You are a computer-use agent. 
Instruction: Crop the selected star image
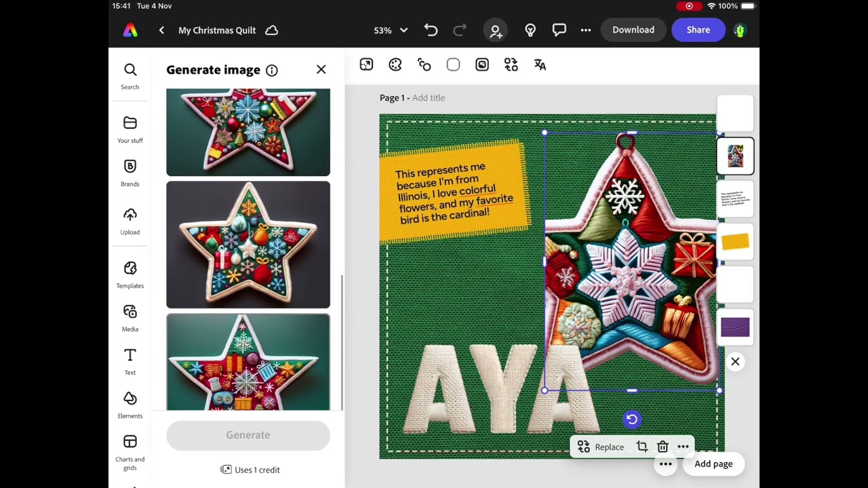coord(642,447)
